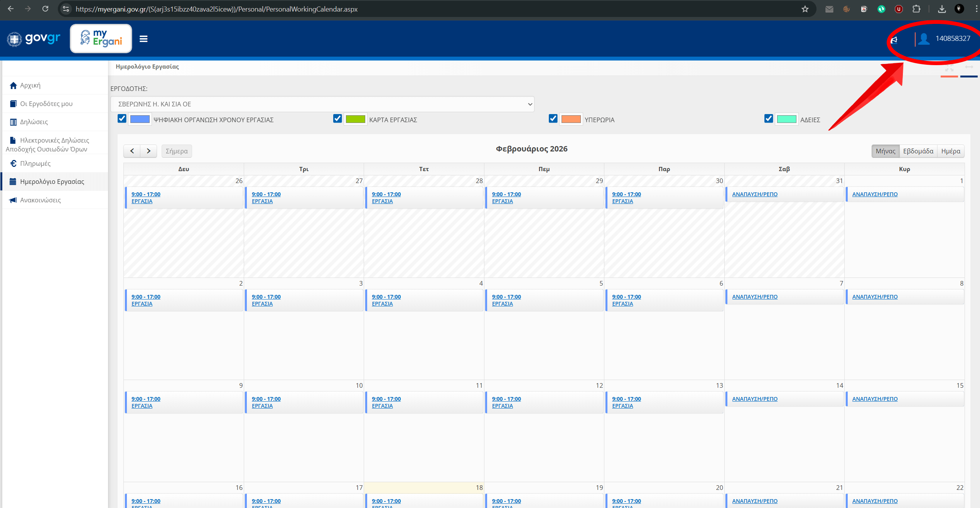
Task: Open the announcements megaphone icon in header
Action: pos(894,40)
